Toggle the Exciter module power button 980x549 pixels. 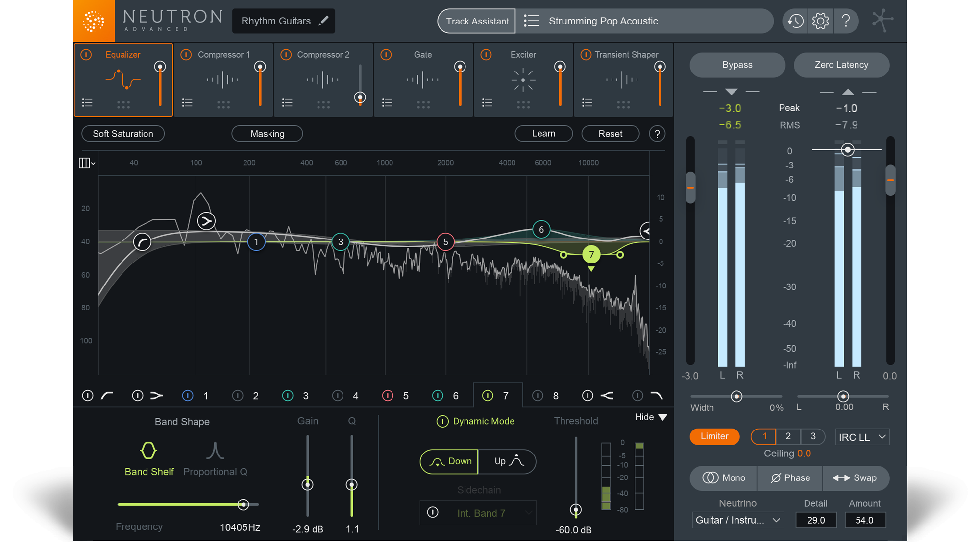pyautogui.click(x=486, y=55)
